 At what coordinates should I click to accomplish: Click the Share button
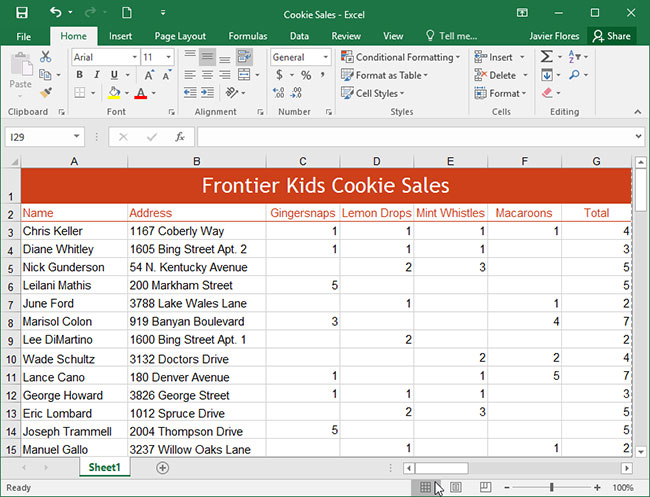611,36
